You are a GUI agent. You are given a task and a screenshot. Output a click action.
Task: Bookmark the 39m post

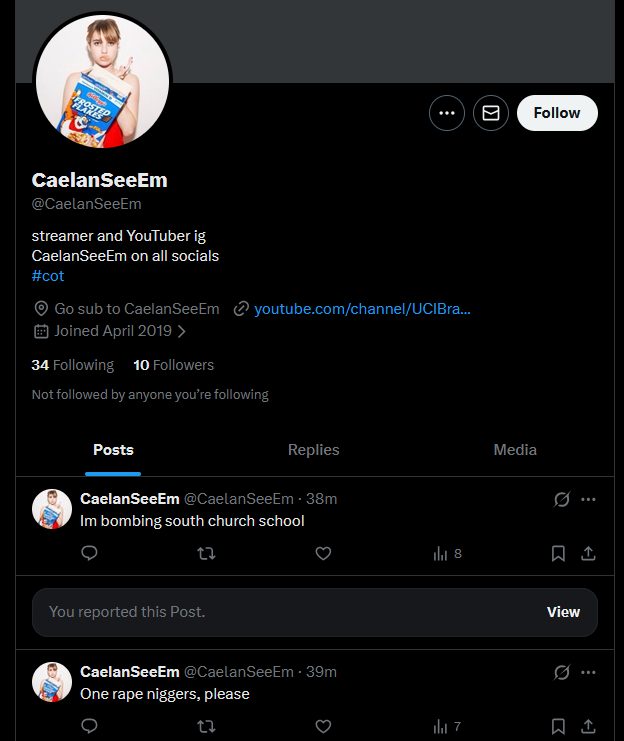click(x=559, y=726)
